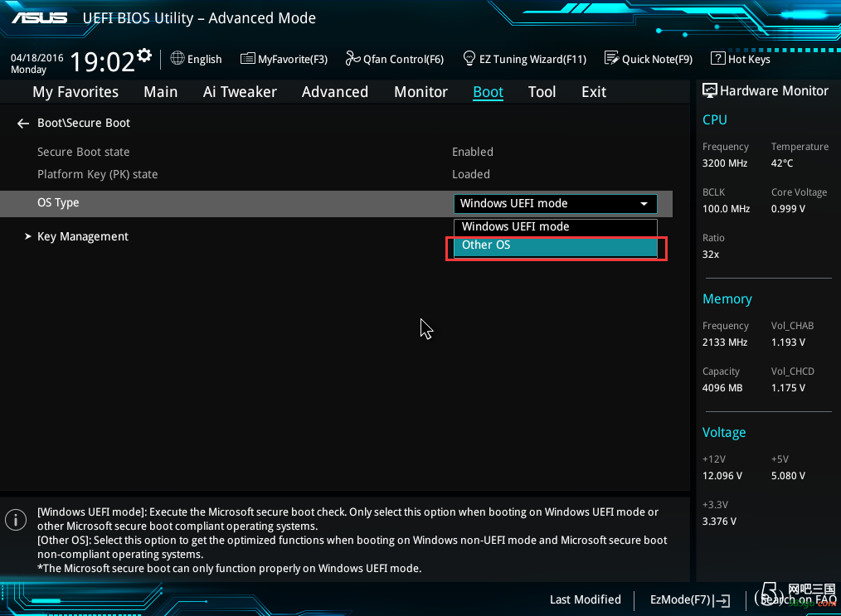Click the 2133 MHz memory frequency value
This screenshot has width=841, height=616.
[725, 342]
